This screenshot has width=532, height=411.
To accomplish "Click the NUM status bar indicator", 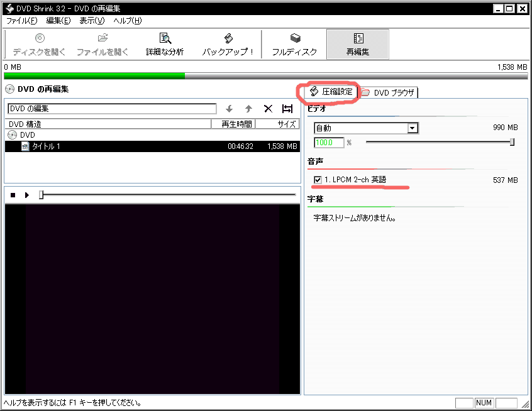I will pyautogui.click(x=484, y=403).
